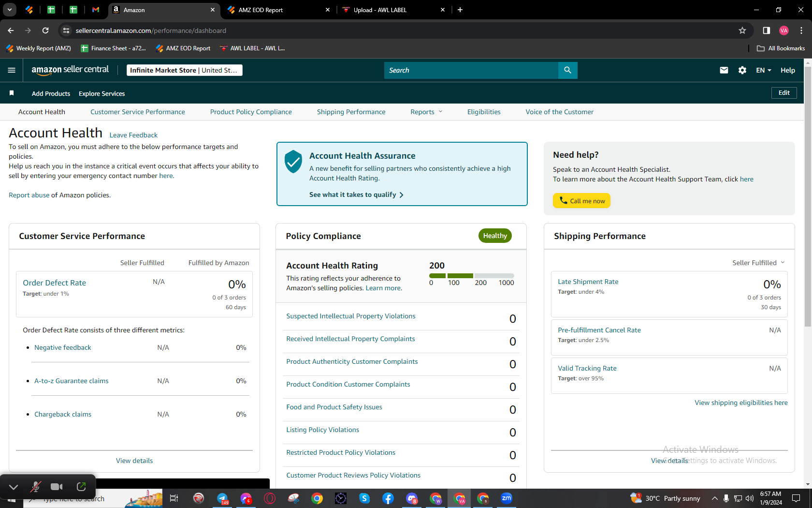Click the magnifier search button
Image resolution: width=812 pixels, height=508 pixels.
tap(567, 70)
